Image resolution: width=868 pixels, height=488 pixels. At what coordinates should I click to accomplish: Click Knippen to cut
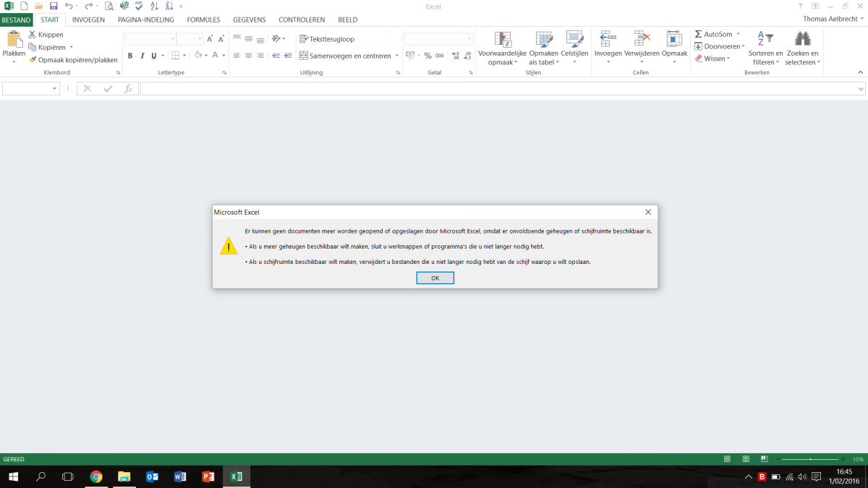pos(46,35)
